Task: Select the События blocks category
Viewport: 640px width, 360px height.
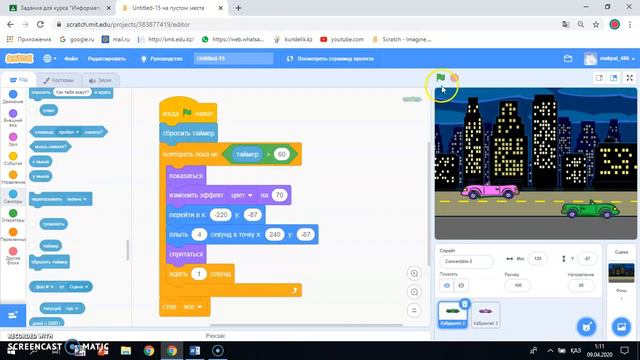Action: pyautogui.click(x=13, y=159)
